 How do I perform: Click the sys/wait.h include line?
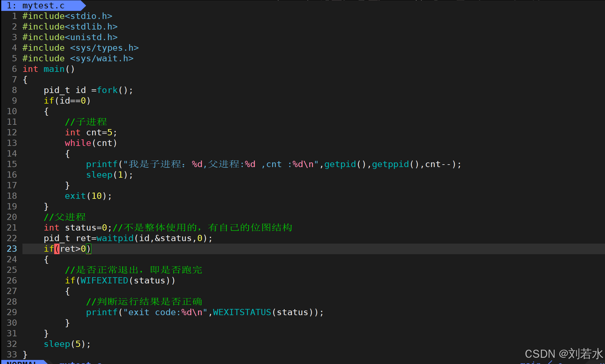78,58
